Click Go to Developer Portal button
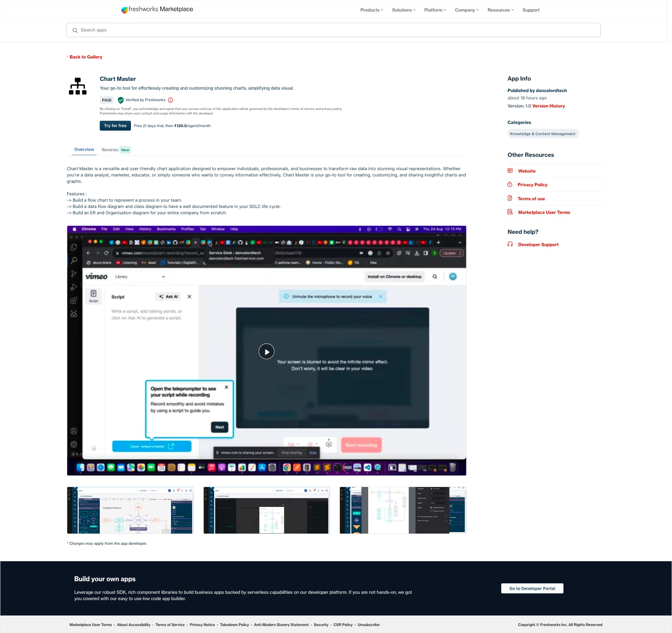672x633 pixels. click(532, 588)
